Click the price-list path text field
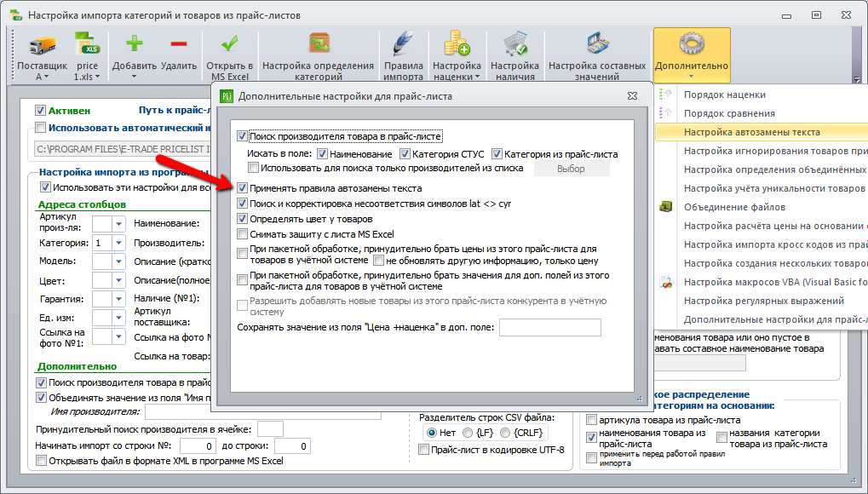 tap(122, 149)
